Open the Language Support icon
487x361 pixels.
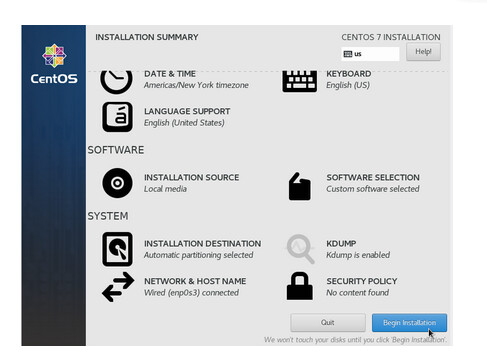tap(117, 117)
